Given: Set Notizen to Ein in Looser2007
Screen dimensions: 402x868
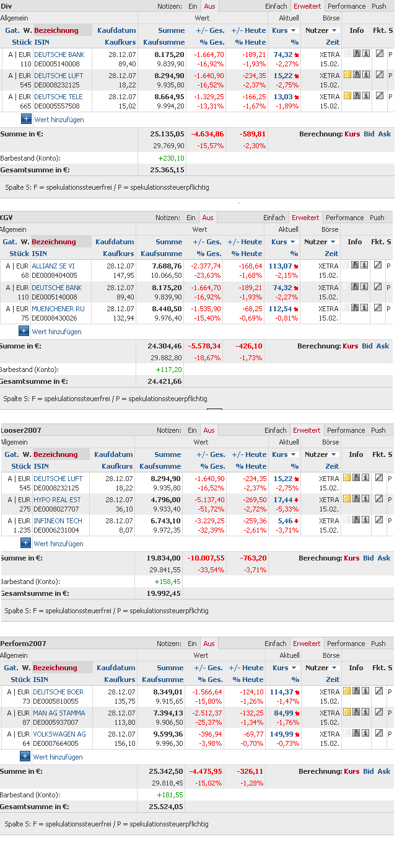Looking at the screenshot, I should (x=193, y=430).
